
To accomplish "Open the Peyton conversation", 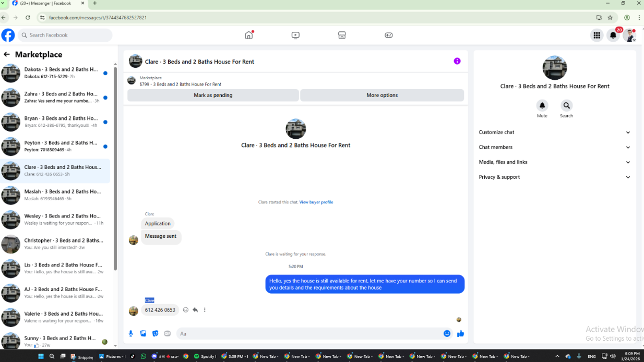I will point(55,147).
